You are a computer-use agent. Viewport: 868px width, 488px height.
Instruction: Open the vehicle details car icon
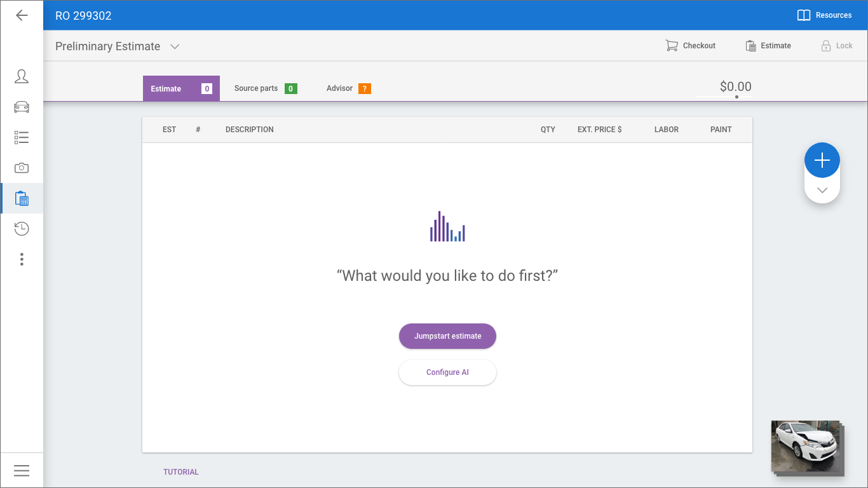(22, 107)
